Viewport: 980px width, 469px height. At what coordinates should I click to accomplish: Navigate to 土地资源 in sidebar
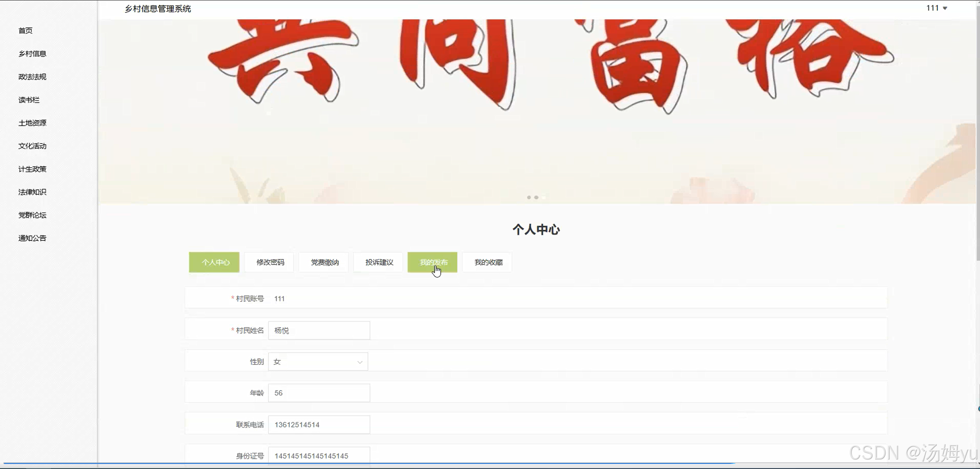click(32, 123)
